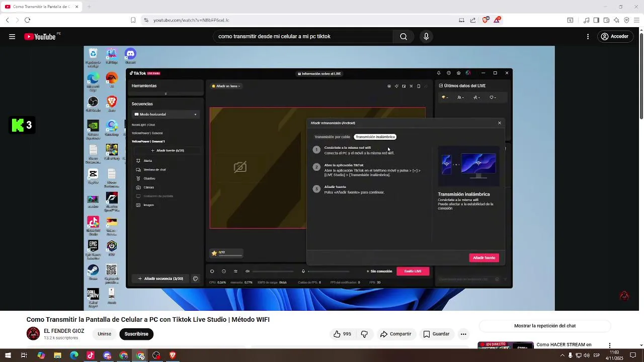Open Steam desktop shortcut in video
This screenshot has height=362, width=644.
(93, 273)
